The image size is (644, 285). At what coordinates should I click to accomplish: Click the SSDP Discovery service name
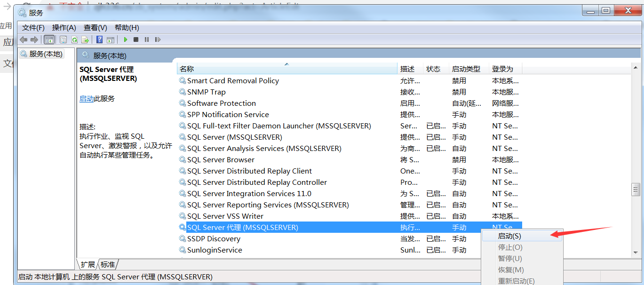pos(214,239)
